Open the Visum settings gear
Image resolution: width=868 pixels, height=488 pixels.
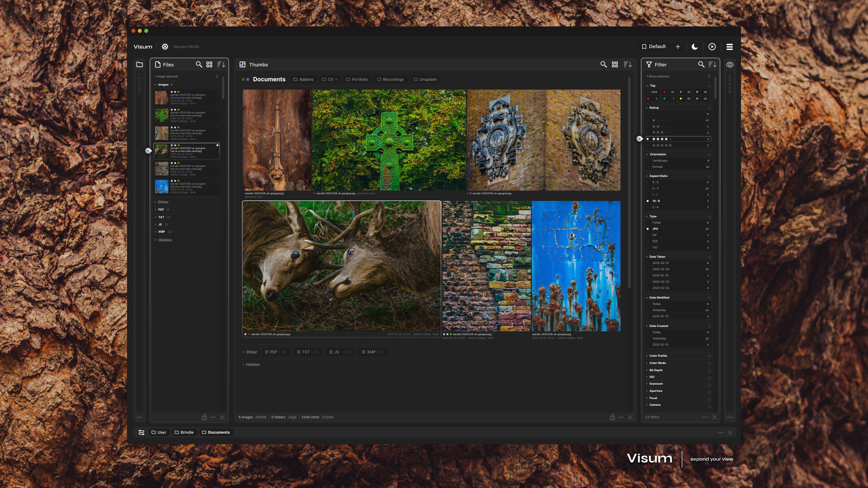[x=165, y=47]
